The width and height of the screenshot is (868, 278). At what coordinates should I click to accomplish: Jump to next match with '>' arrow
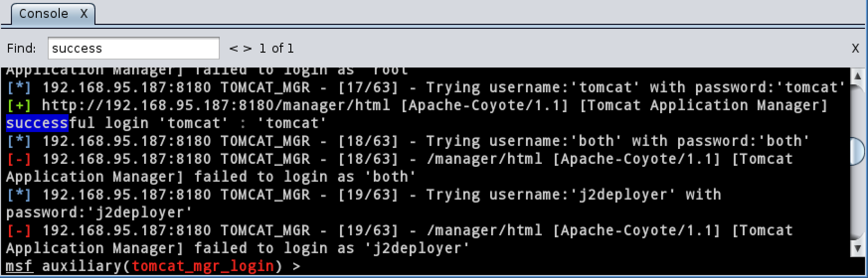[248, 48]
